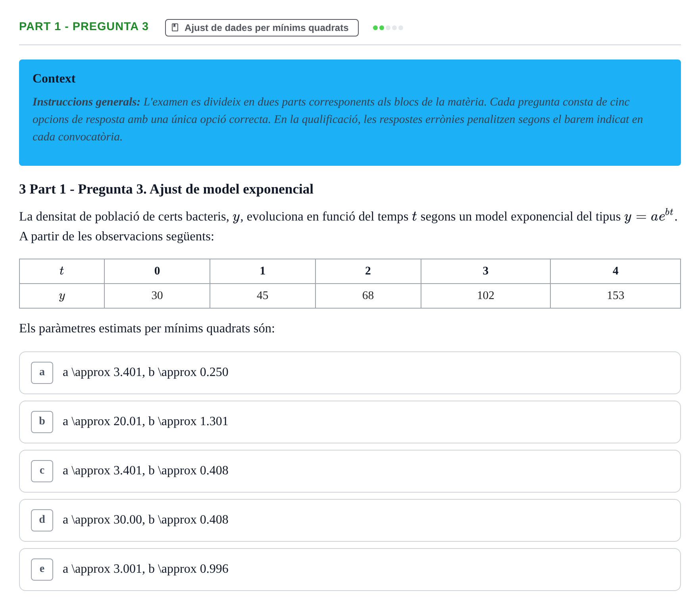Choose answer 'a \approx 20.01, b \approx 1.301'
The width and height of the screenshot is (700, 610).
pos(350,422)
